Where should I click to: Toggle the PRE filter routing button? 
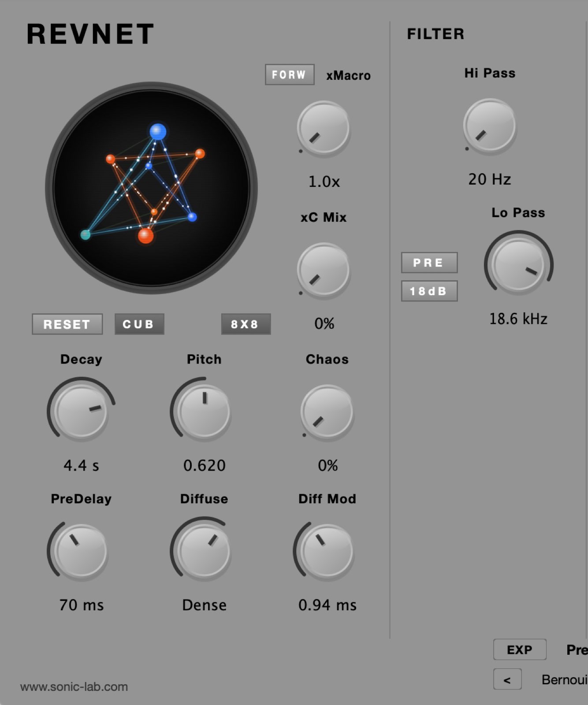[429, 263]
